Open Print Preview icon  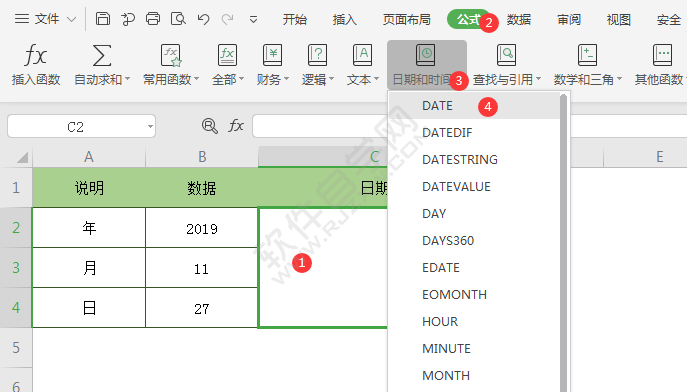[x=178, y=19]
